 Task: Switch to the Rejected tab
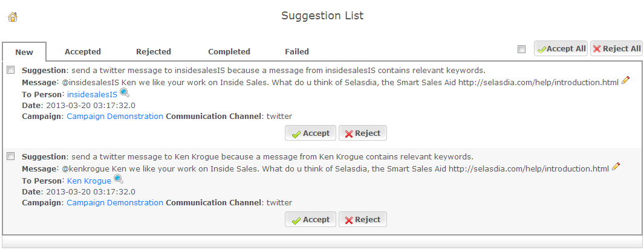(154, 52)
